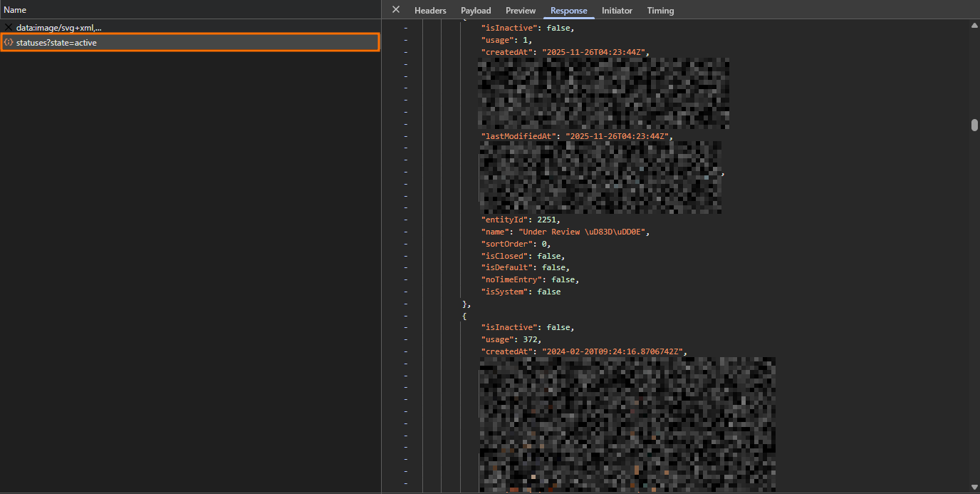Click the lastModifiedAt timestamp value
Image resolution: width=980 pixels, height=494 pixels.
click(x=617, y=135)
